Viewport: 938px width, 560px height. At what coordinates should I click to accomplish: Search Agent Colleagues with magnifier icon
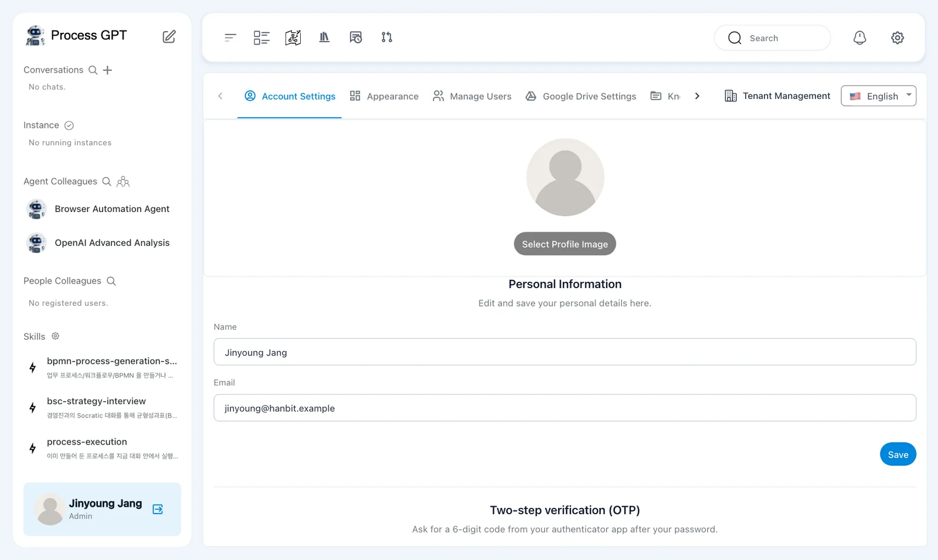(107, 182)
